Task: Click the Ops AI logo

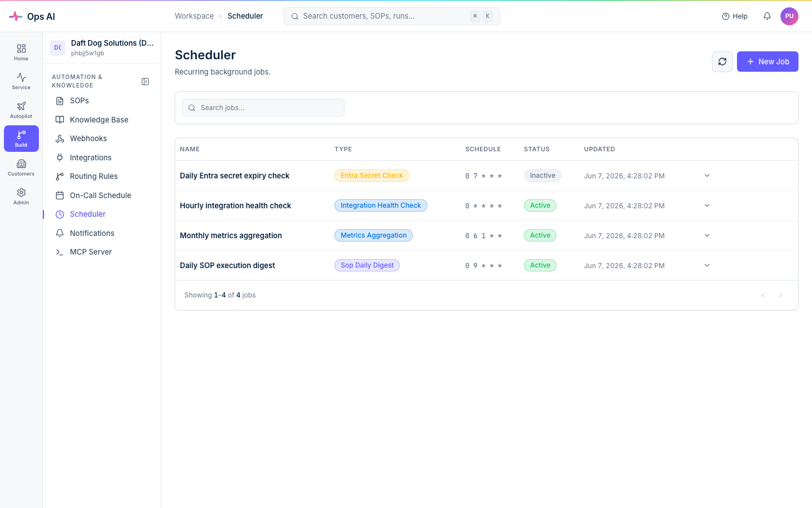Action: (32, 16)
